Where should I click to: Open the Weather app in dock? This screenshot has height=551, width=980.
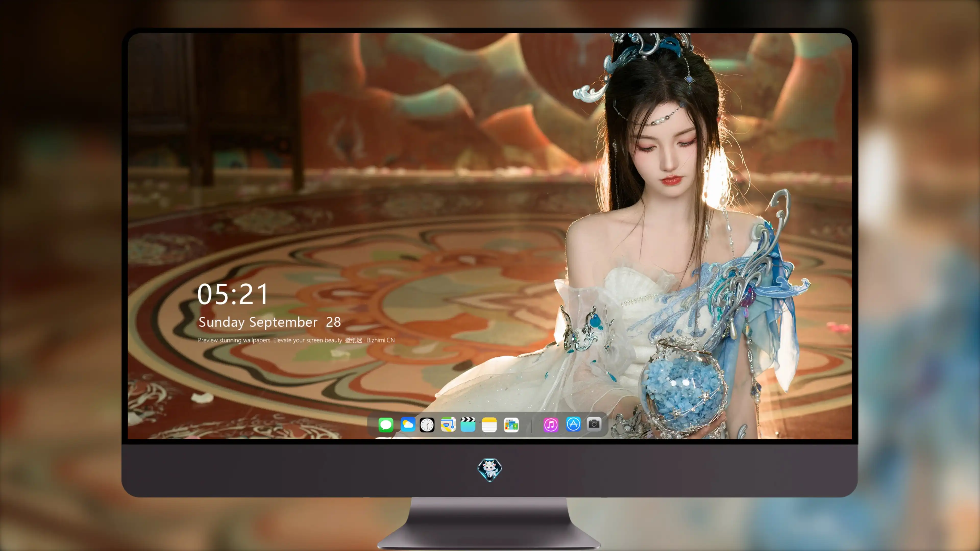click(x=408, y=424)
